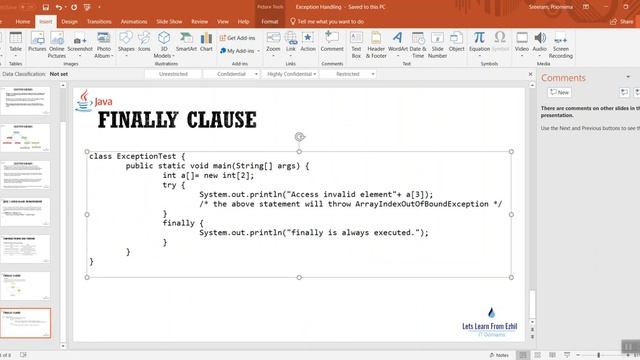Switch to Slide Sorter view
Screen dimensions: 640x360
click(x=538, y=355)
